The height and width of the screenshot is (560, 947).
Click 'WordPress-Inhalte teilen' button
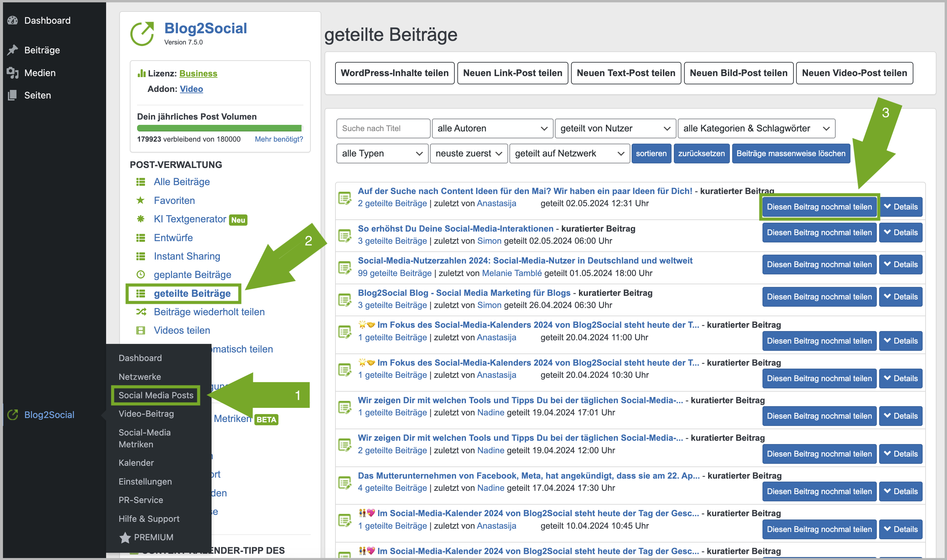pos(394,73)
